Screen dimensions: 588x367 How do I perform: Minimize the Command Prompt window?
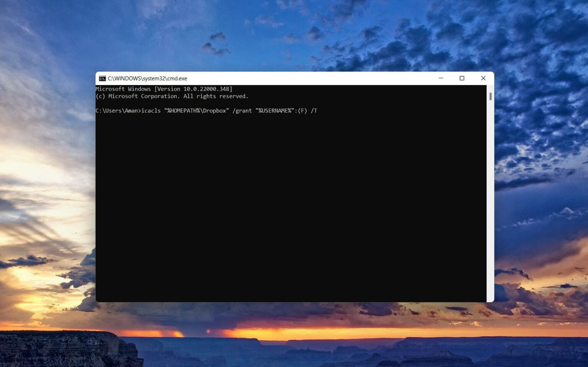(x=441, y=78)
